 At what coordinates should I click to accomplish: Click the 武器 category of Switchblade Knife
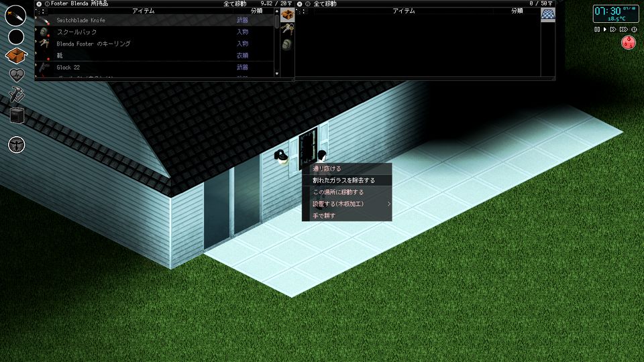(242, 20)
